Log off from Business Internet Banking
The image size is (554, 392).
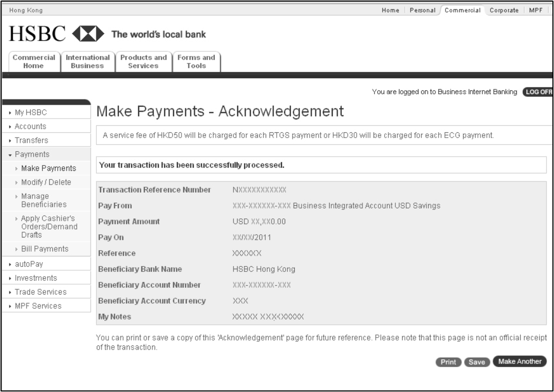tap(537, 92)
